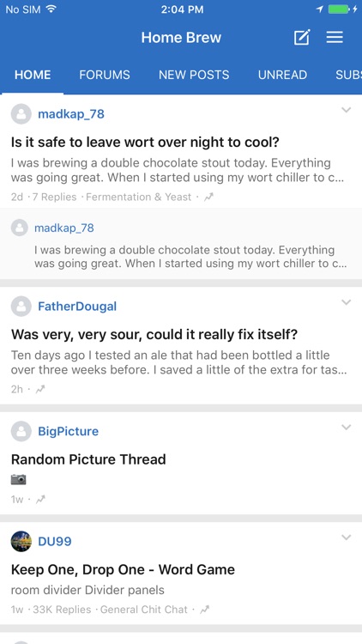This screenshot has width=362, height=644.
Task: Tap the camera icon in Random Picture Thread
Action: (x=19, y=479)
